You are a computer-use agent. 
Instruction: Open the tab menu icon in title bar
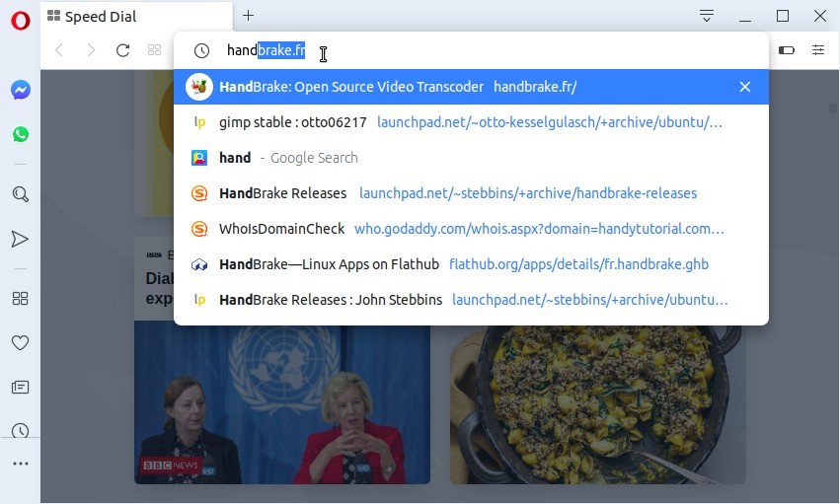(707, 16)
